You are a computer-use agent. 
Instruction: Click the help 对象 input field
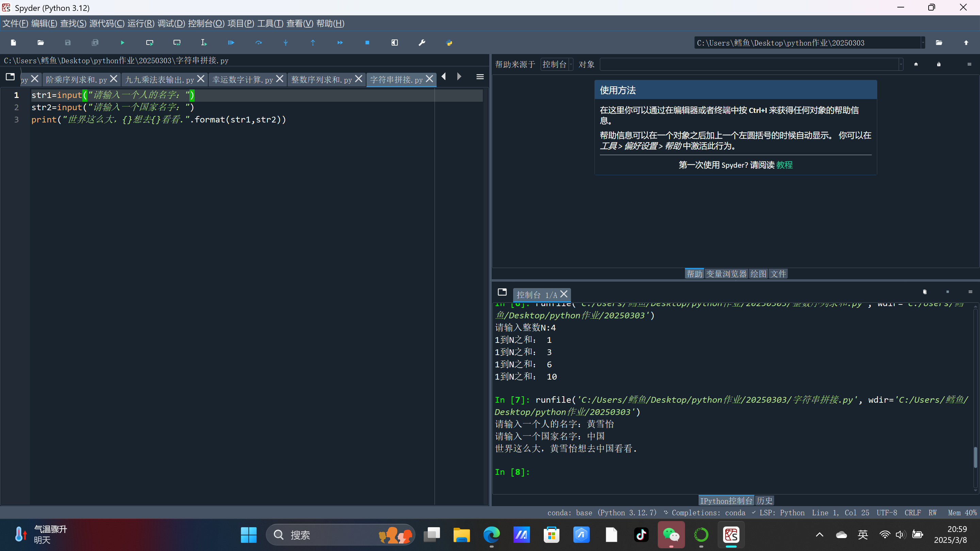[x=749, y=64]
